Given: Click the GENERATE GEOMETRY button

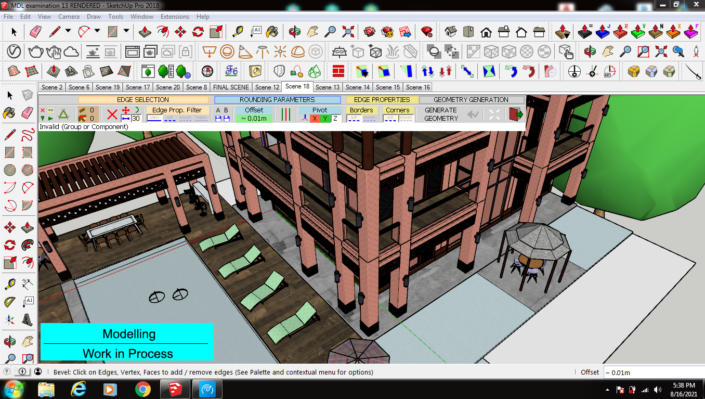Looking at the screenshot, I should (x=441, y=114).
